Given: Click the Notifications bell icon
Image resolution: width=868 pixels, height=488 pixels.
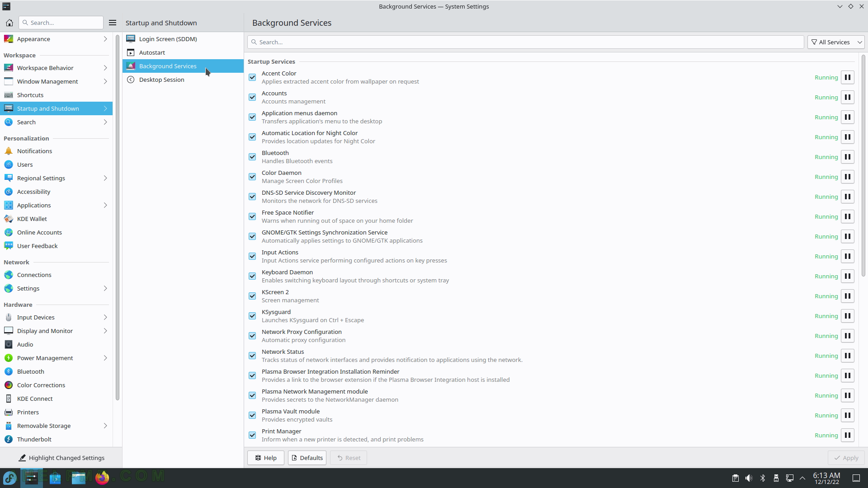Looking at the screenshot, I should 9,151.
